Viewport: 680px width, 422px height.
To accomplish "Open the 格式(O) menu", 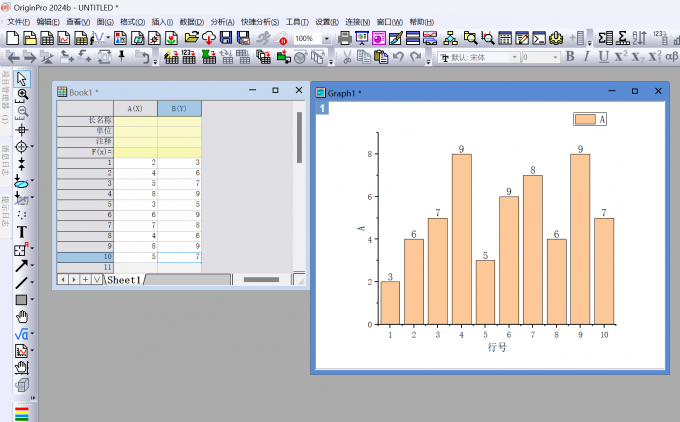I will pos(133,22).
